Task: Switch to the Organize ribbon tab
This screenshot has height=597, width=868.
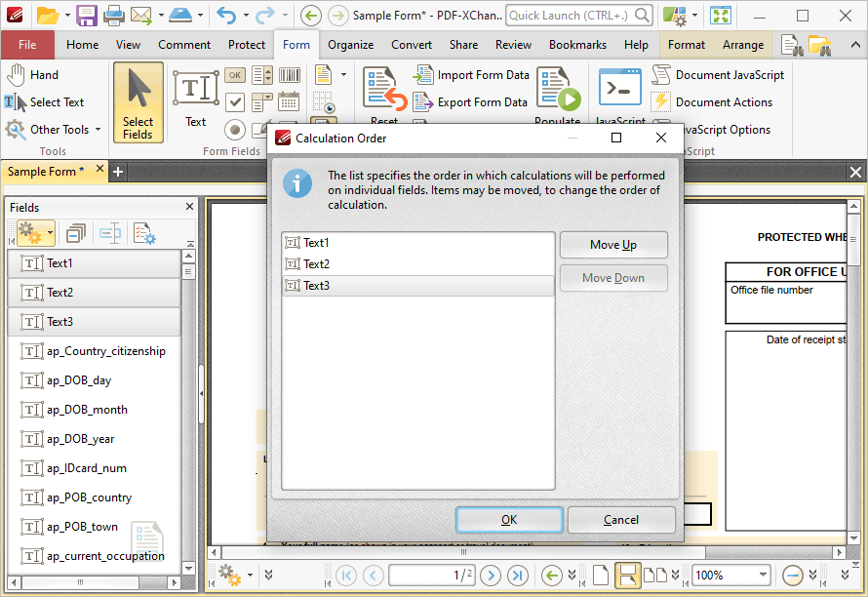Action: tap(350, 45)
